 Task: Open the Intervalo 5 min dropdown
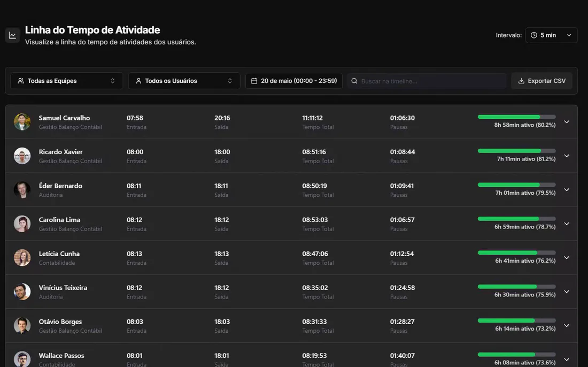click(x=551, y=35)
